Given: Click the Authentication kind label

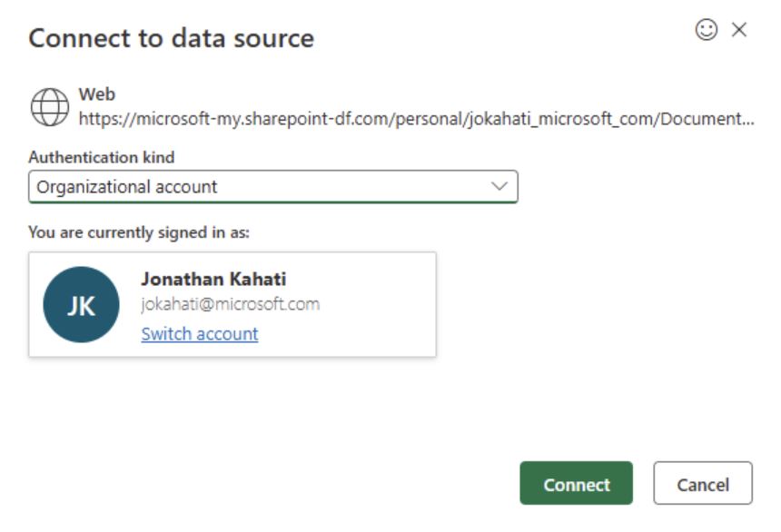Looking at the screenshot, I should 102,157.
